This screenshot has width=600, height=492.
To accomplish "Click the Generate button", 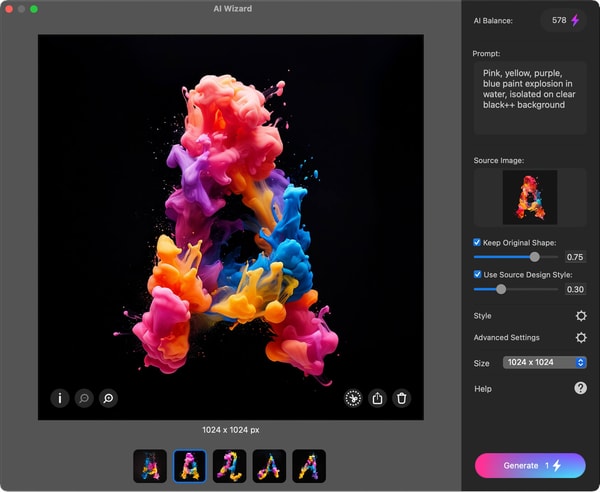I will [530, 466].
